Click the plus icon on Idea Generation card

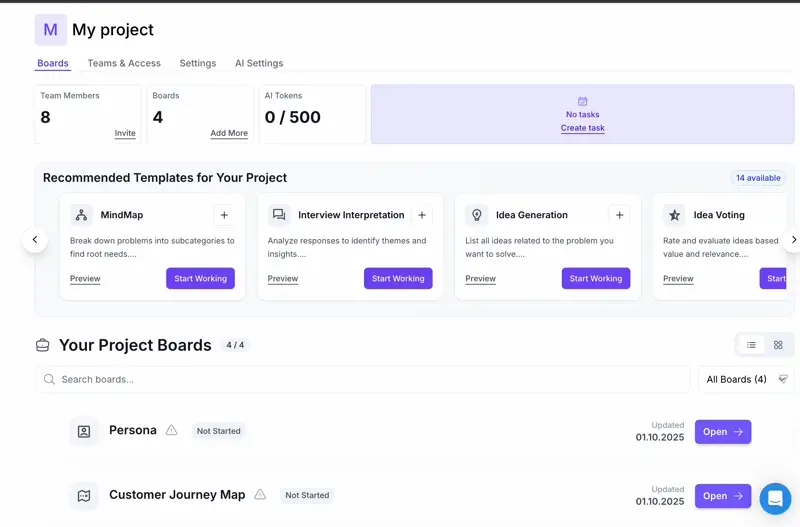point(620,215)
